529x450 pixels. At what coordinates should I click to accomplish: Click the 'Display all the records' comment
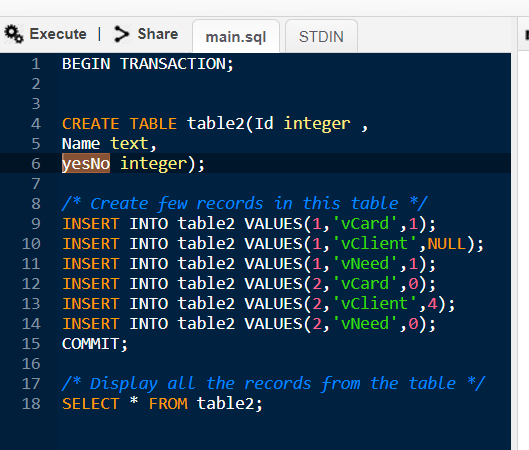(274, 384)
